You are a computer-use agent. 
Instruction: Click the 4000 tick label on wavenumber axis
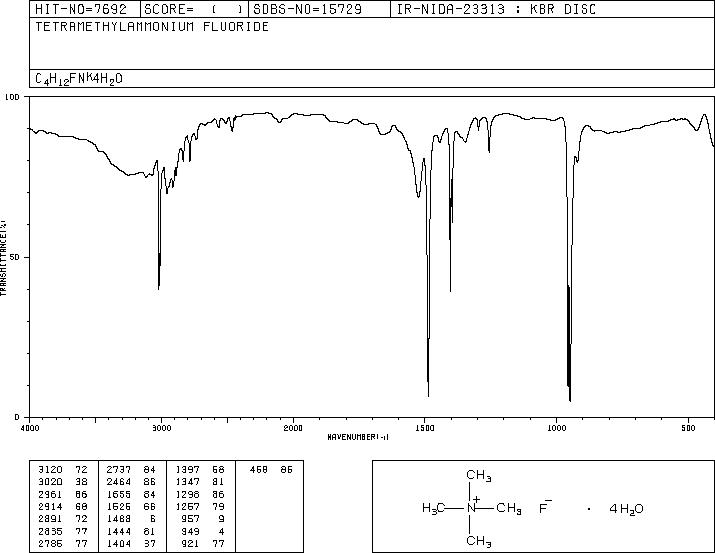click(30, 428)
